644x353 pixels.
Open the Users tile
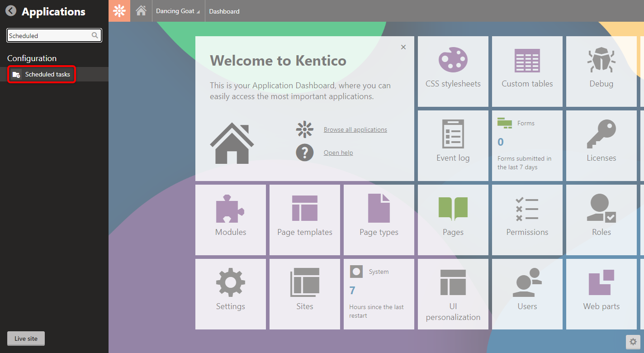tap(527, 294)
